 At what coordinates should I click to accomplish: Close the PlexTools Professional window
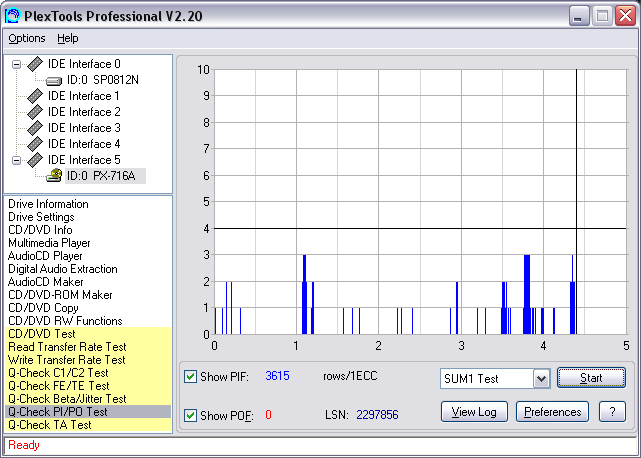(625, 16)
